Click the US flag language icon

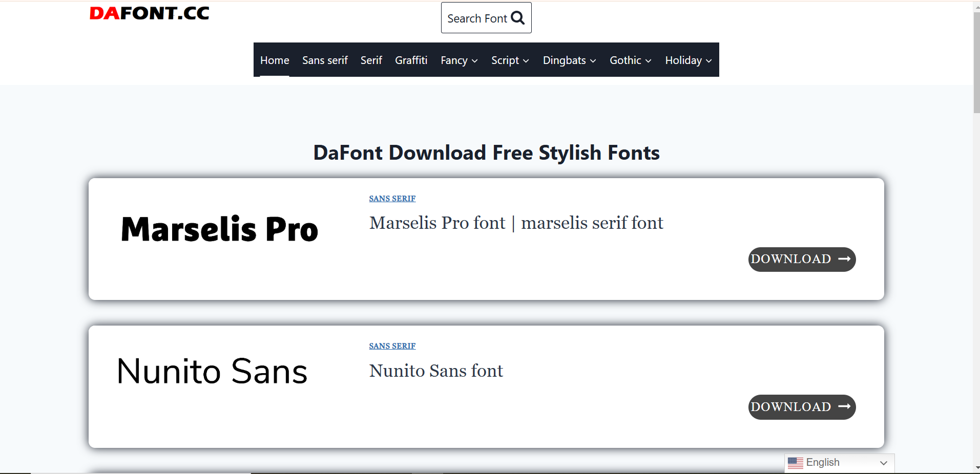[795, 463]
